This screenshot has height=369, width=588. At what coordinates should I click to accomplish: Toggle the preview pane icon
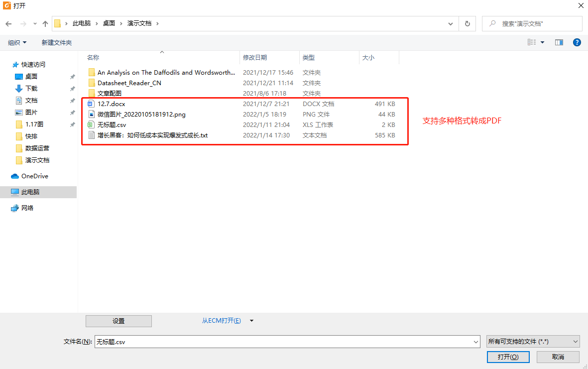(559, 43)
